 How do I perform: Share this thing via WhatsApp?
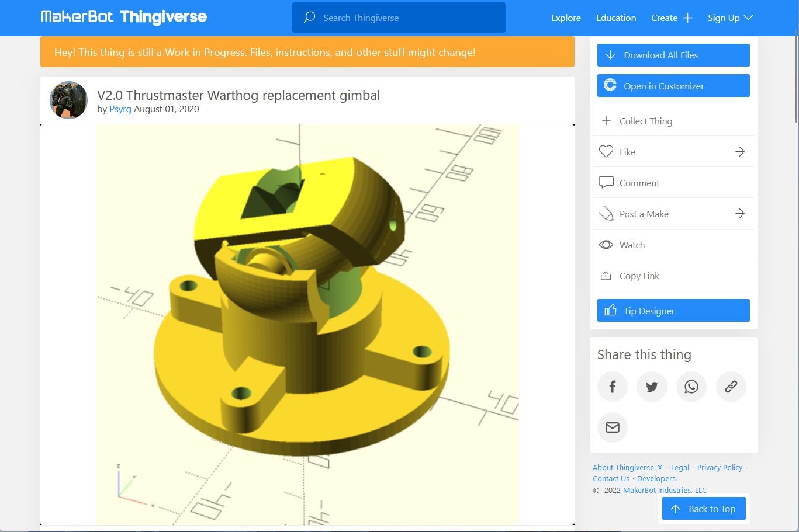point(691,387)
